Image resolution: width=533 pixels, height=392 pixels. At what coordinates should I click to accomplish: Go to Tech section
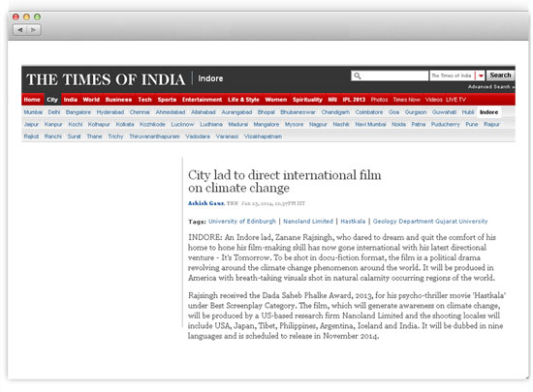144,100
